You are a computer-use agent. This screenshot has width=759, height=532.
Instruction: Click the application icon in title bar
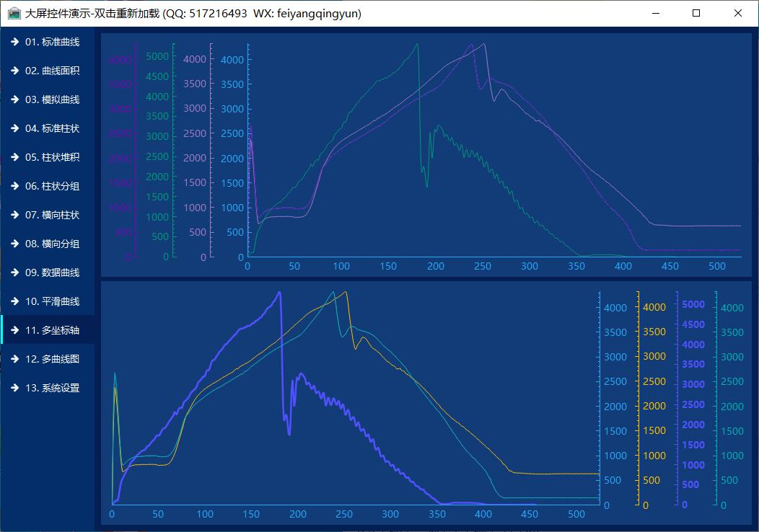pyautogui.click(x=14, y=13)
